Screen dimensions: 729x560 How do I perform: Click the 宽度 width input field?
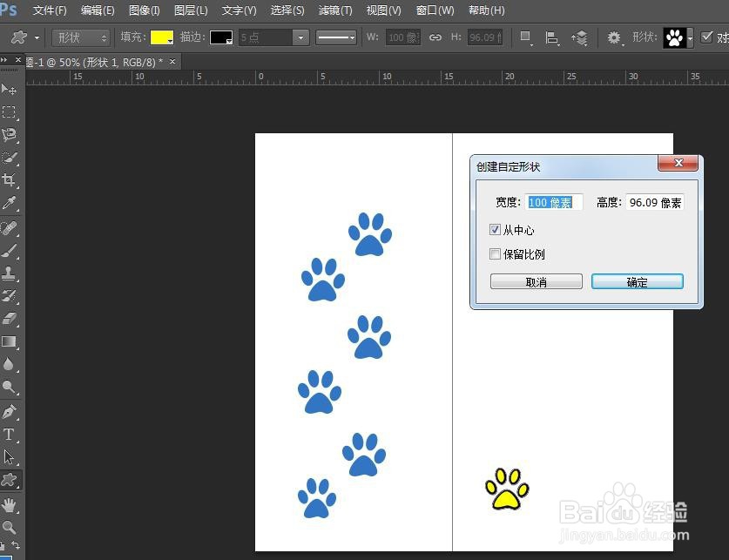(x=554, y=202)
